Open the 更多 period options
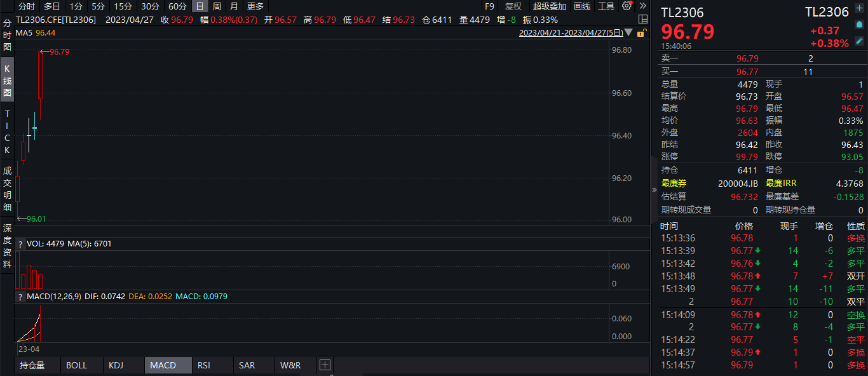The image size is (868, 376). (255, 6)
